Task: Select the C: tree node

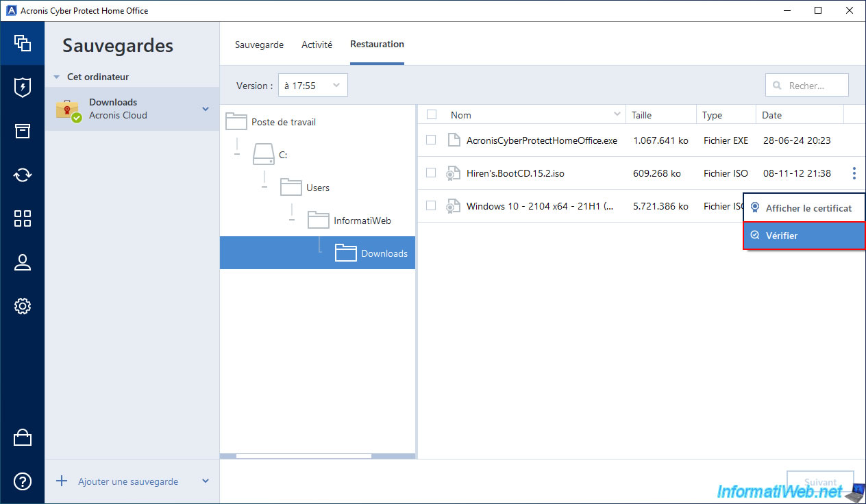Action: pos(283,155)
